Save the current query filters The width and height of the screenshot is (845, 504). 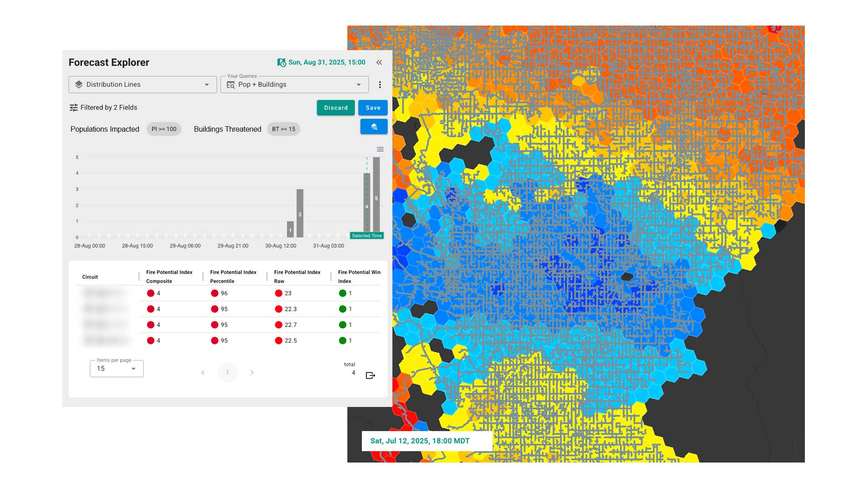tap(373, 108)
